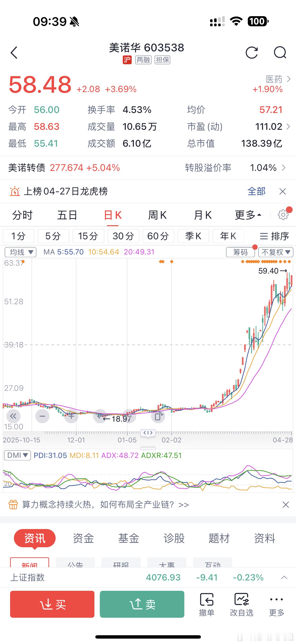This screenshot has height=644, width=296.
Task: Tap the back arrow to exit stock page
Action: [x=14, y=53]
